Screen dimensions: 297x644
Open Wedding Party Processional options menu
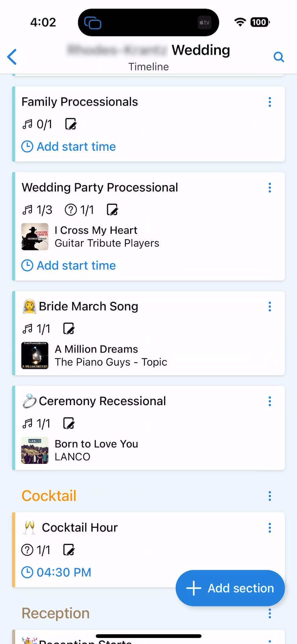pyautogui.click(x=270, y=188)
